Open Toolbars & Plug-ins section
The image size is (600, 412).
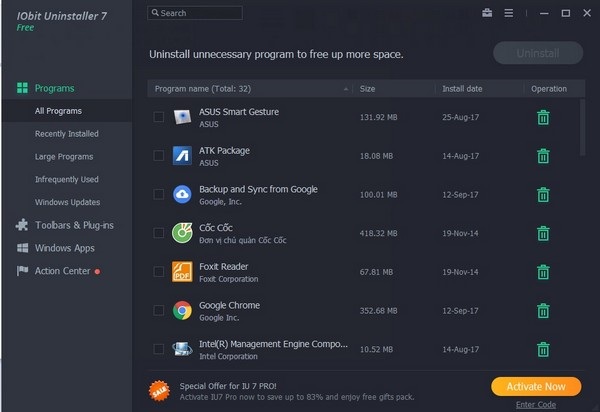tap(74, 225)
